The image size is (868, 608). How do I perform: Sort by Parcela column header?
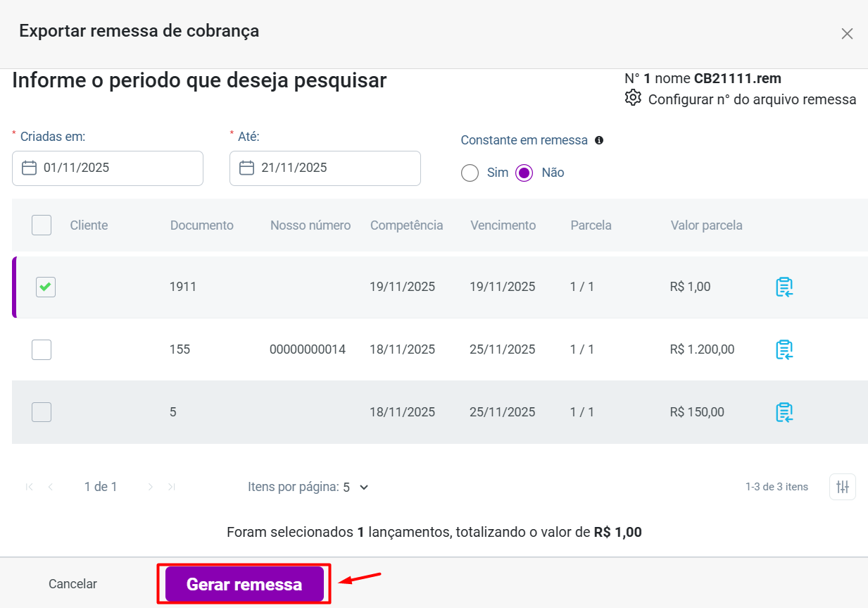click(591, 225)
